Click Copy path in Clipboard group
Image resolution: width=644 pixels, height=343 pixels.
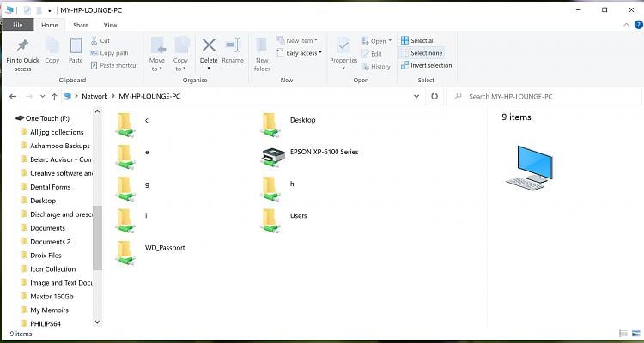109,53
